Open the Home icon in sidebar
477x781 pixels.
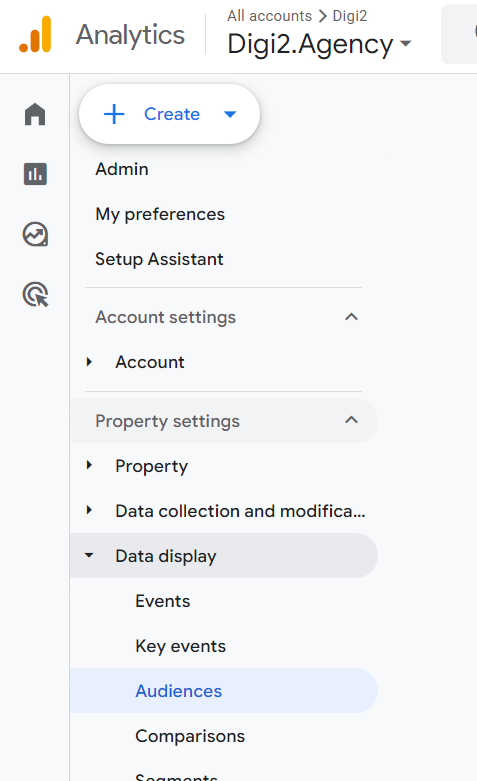(35, 114)
